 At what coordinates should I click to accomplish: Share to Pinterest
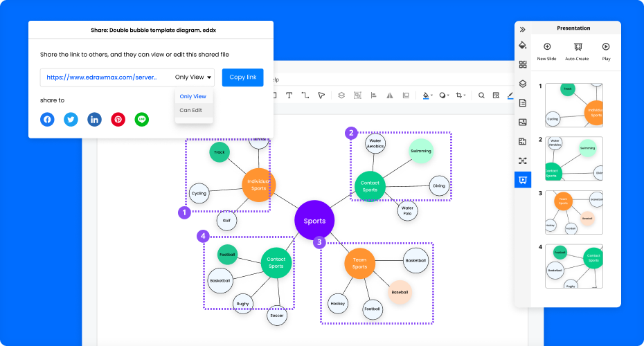(118, 120)
